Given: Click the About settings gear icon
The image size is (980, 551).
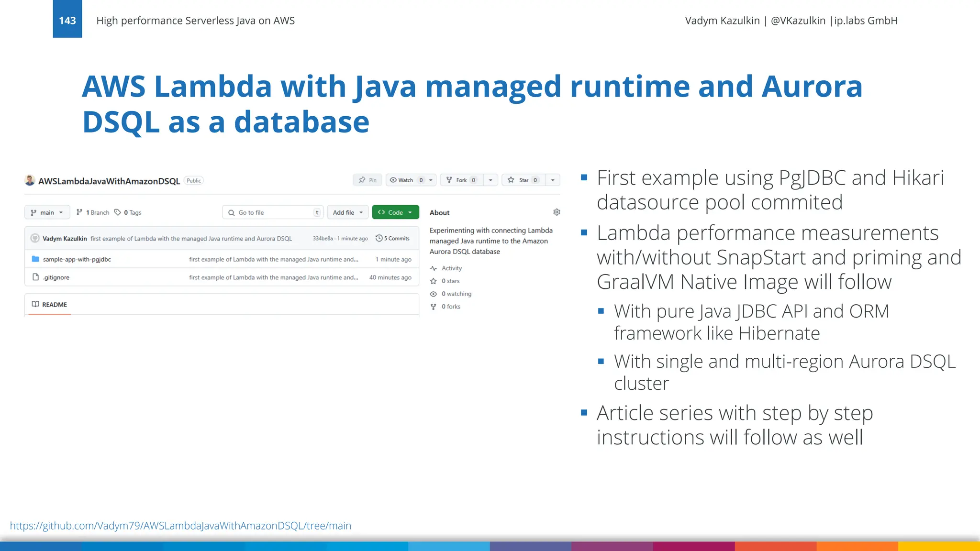Looking at the screenshot, I should (x=557, y=212).
